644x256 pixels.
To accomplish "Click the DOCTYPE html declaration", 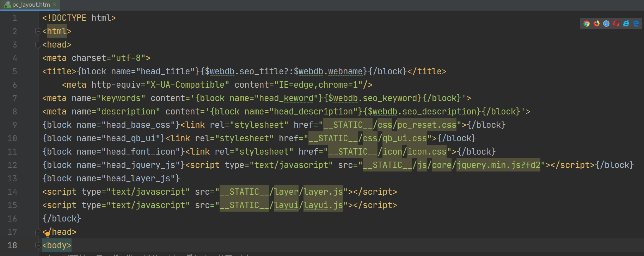I will point(79,18).
